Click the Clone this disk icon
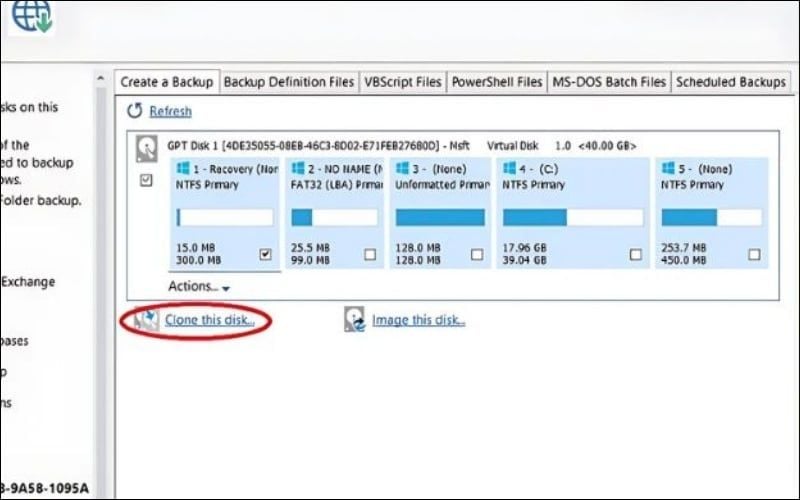800x500 pixels. click(x=146, y=320)
